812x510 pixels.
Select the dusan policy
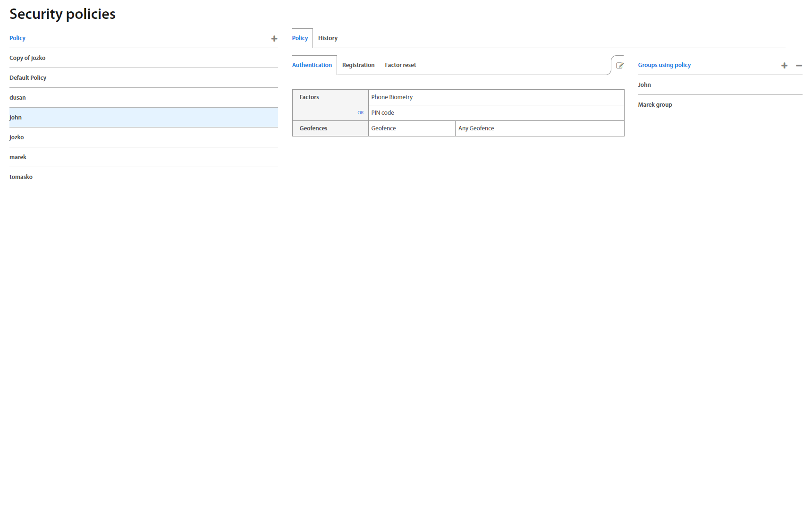17,98
